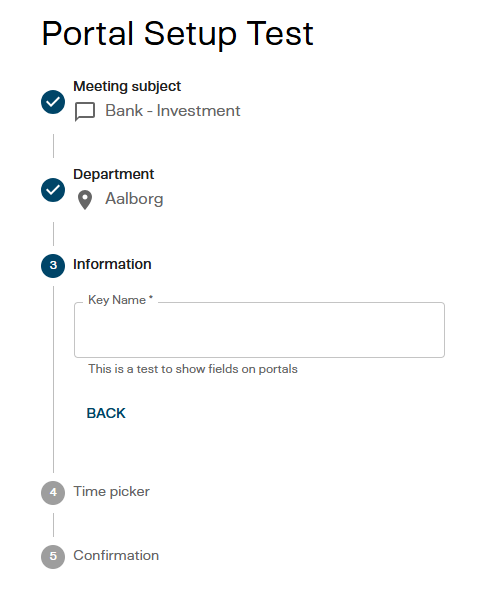
Task: Click the Bank - Investment subject value
Action: pyautogui.click(x=173, y=111)
